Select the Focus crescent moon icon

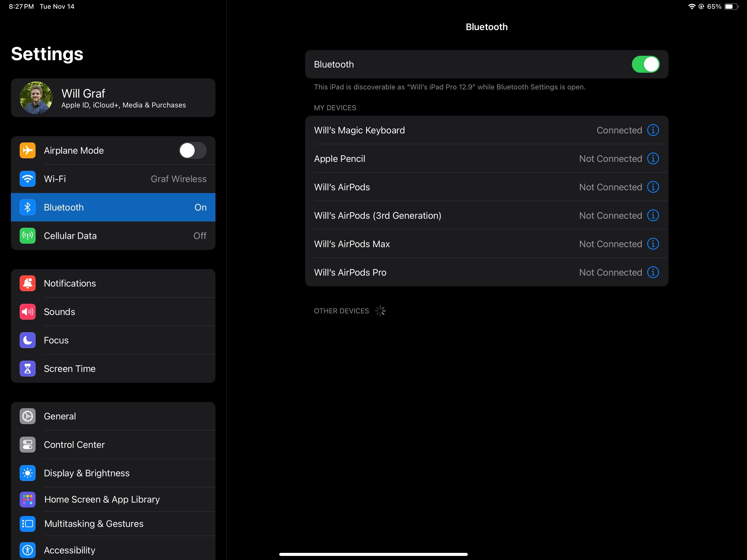click(x=27, y=340)
